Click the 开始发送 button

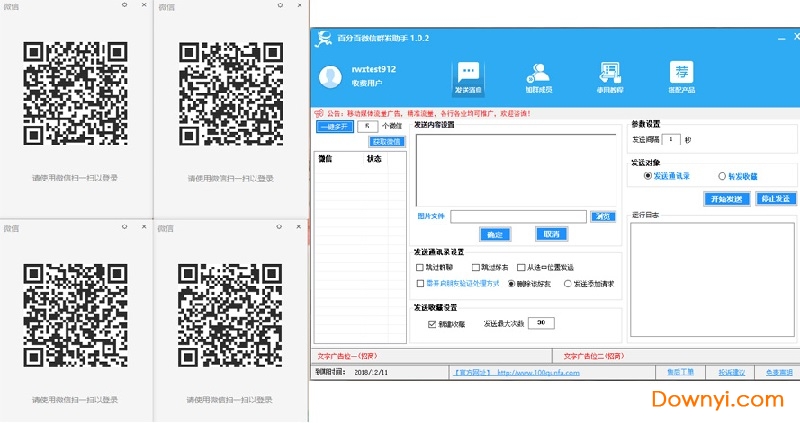727,198
